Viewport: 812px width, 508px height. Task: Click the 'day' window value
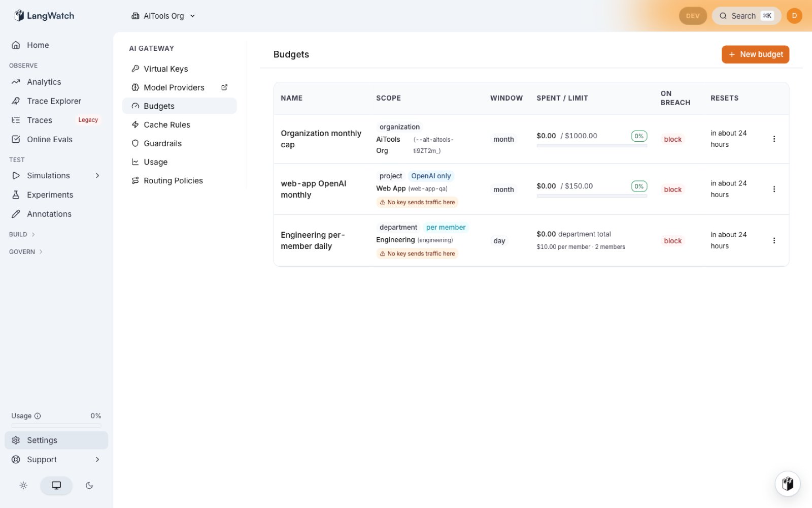[x=499, y=241]
